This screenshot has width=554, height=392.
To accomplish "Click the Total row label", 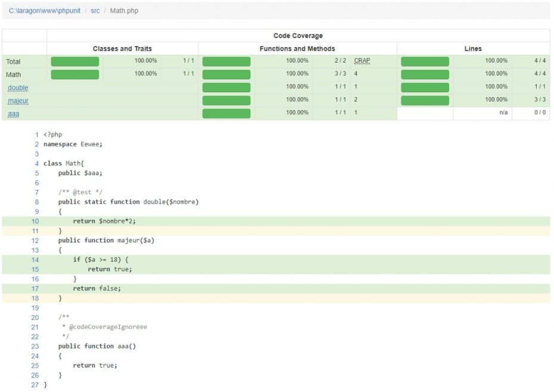I will click(13, 61).
